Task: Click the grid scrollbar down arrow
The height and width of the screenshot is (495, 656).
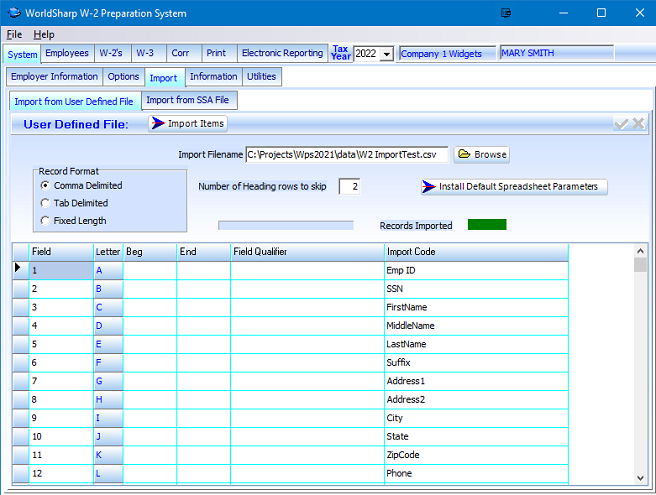Action: click(x=640, y=476)
